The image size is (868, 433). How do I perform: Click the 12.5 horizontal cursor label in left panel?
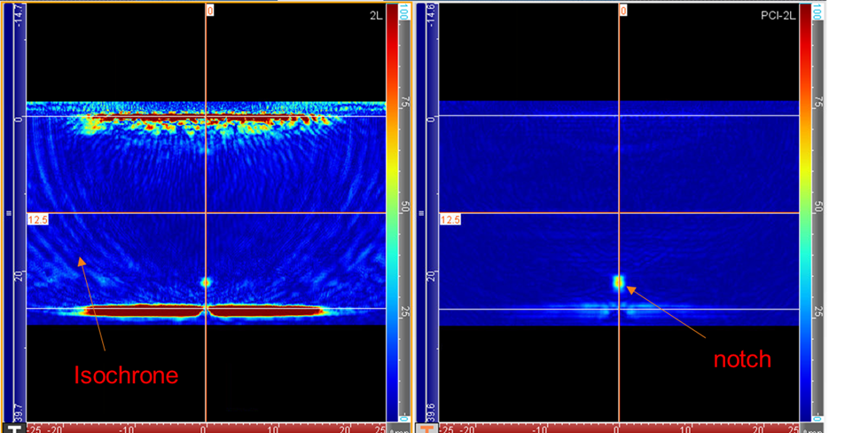click(38, 218)
